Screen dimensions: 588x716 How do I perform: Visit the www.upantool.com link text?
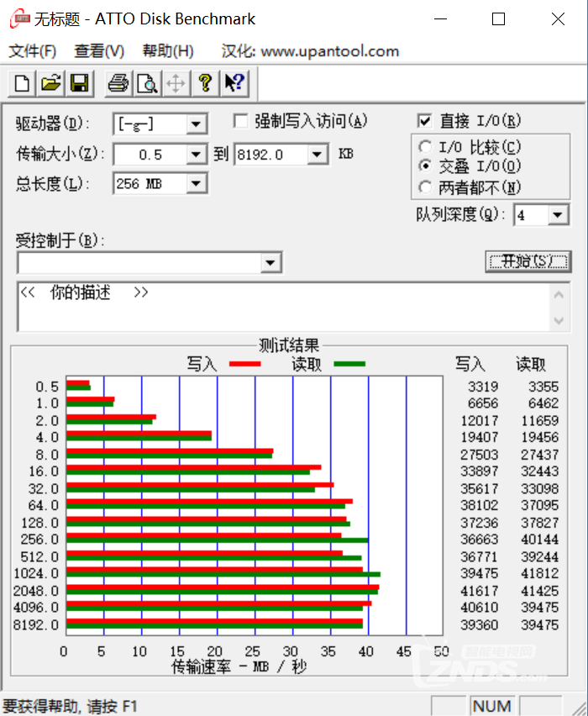coord(329,51)
